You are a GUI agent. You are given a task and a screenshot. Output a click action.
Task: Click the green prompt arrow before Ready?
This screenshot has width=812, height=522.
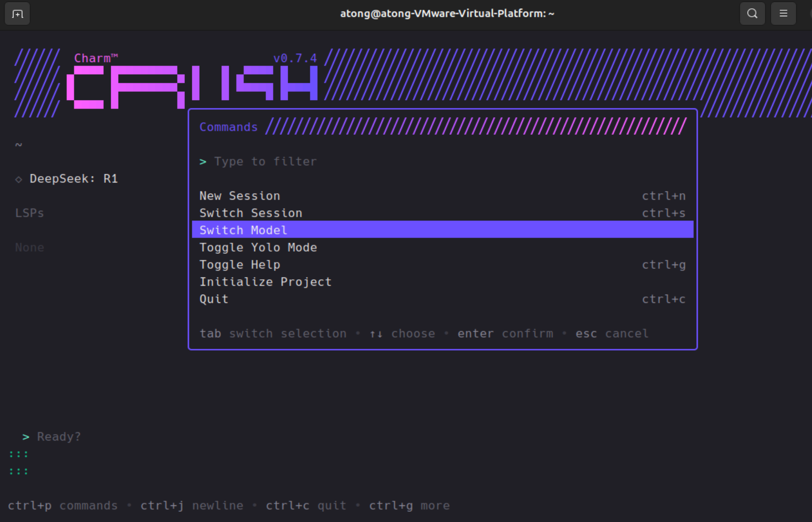[x=26, y=437]
